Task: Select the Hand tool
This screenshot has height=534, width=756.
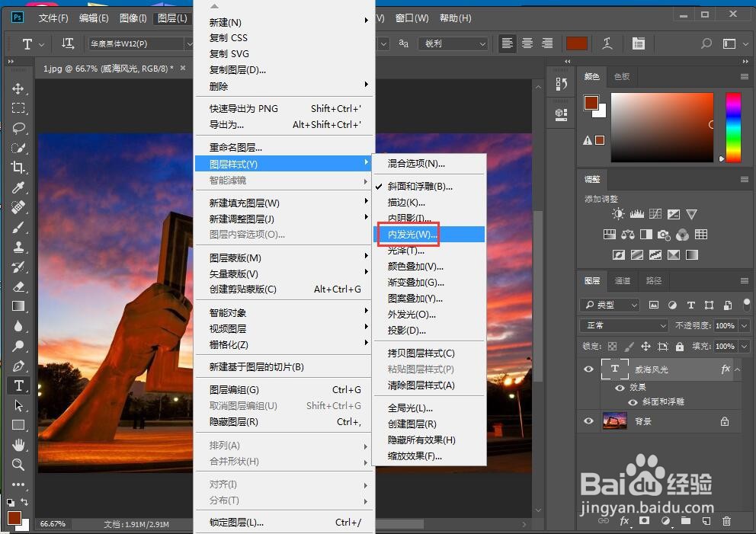Action: pyautogui.click(x=18, y=444)
